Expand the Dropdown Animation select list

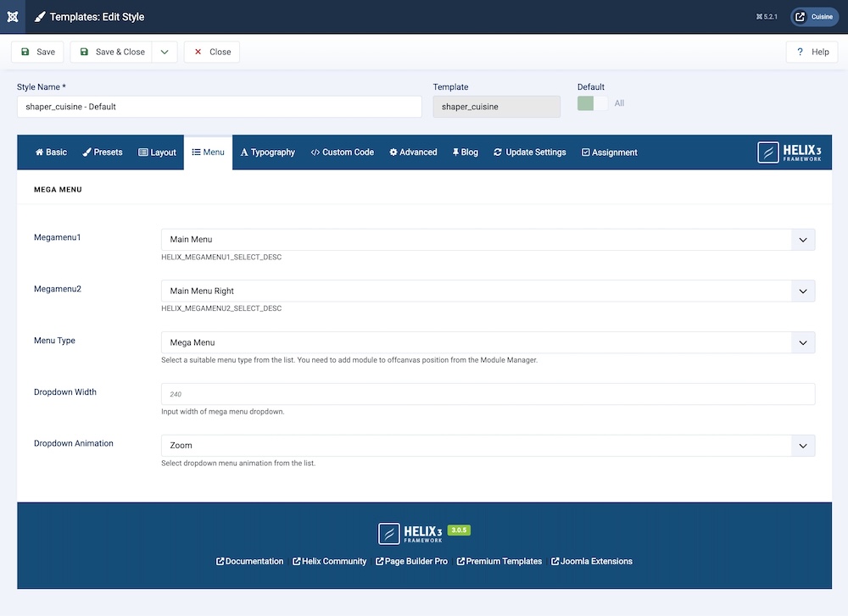point(488,446)
